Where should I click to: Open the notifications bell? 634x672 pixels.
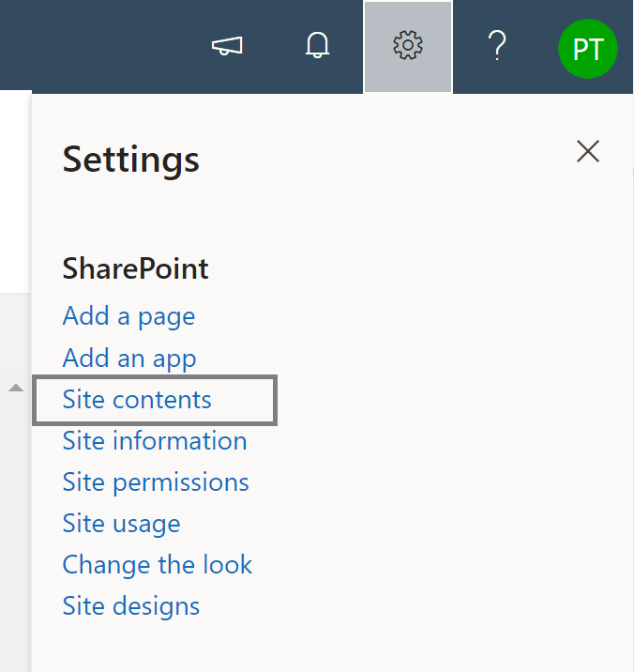(317, 45)
